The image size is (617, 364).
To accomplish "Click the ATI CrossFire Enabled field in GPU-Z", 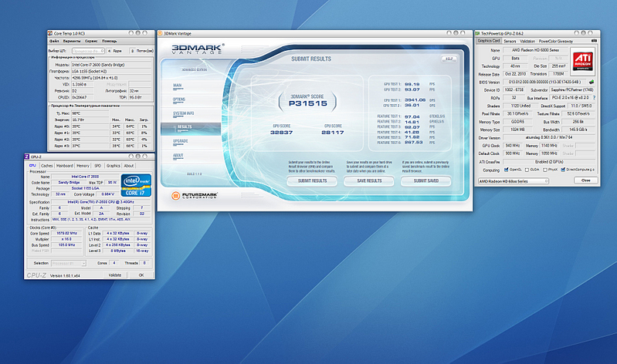I will (549, 161).
